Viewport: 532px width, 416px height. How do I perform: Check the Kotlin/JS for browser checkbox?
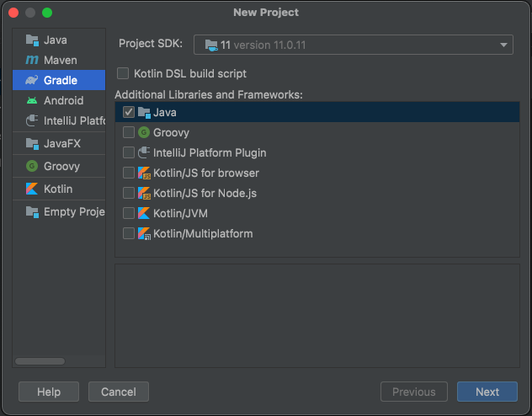click(129, 173)
